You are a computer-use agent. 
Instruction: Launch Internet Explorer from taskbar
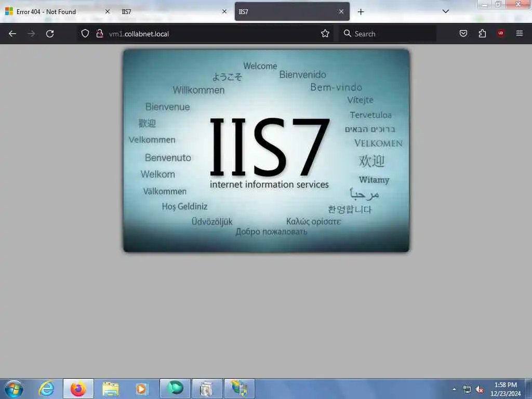pos(46,389)
